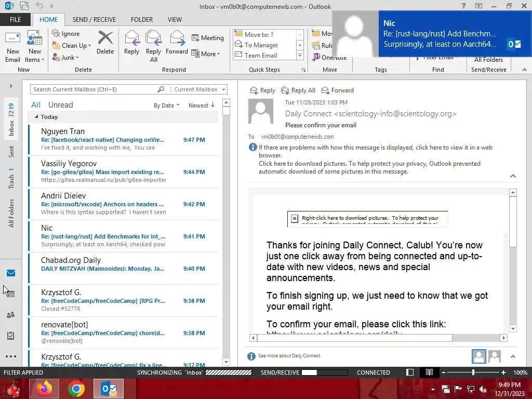Choose 'Move to: ?' quick step
Image resolution: width=532 pixels, height=399 pixels.
click(264, 34)
